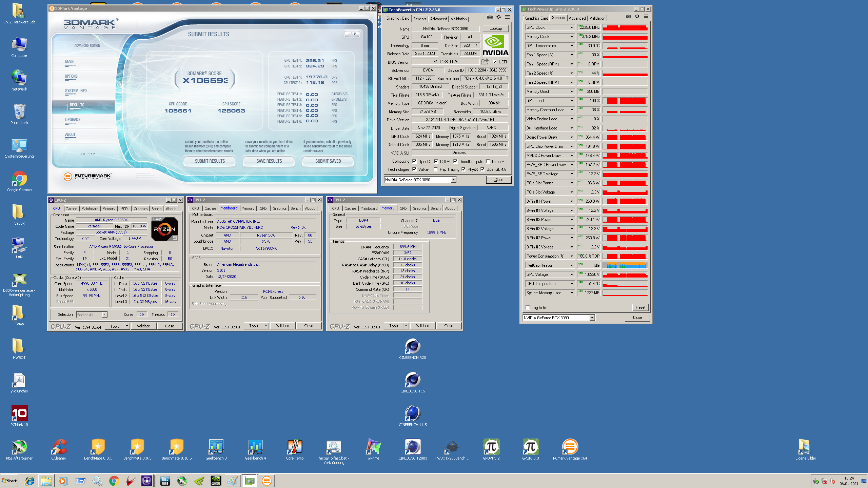
Task: Click the Reset button in GPU-Z Sensors
Action: tap(640, 307)
